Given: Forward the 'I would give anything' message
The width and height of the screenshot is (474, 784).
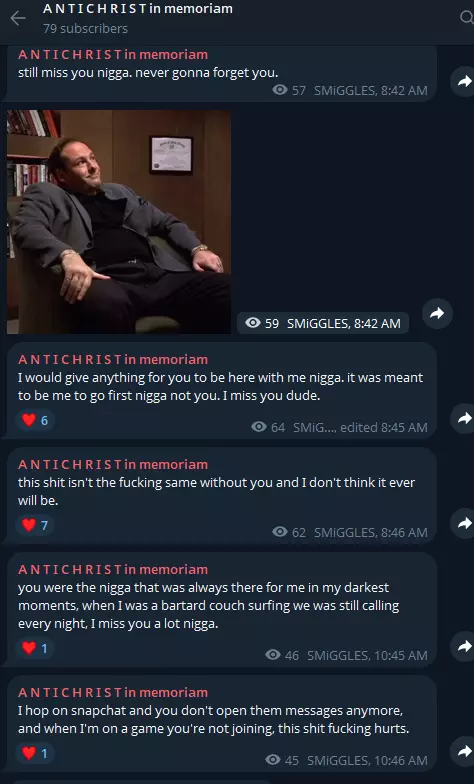Looking at the screenshot, I should click(x=463, y=418).
